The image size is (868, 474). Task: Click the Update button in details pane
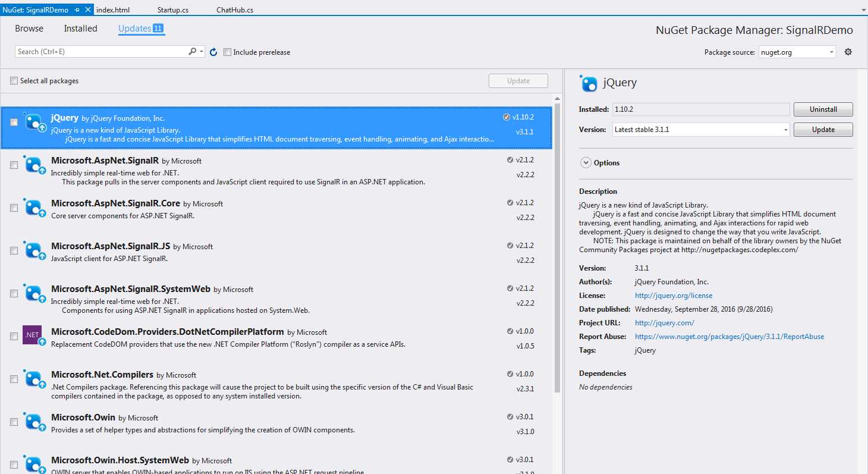pyautogui.click(x=823, y=130)
